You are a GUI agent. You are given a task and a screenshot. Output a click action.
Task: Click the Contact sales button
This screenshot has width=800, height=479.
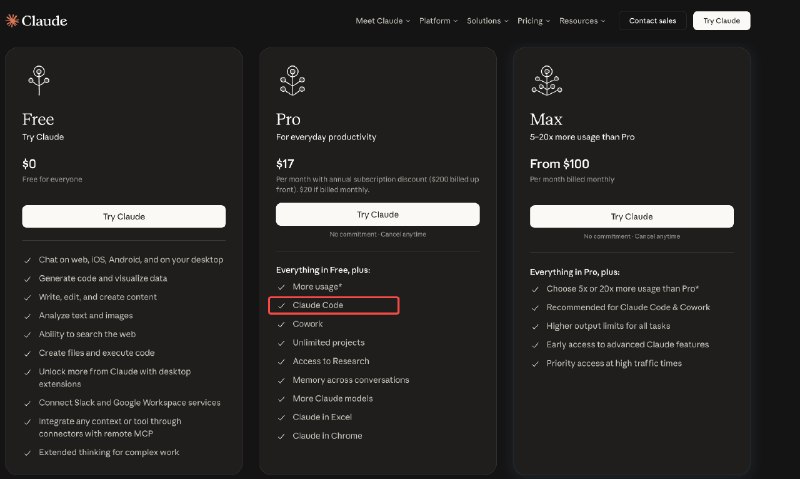coord(653,21)
